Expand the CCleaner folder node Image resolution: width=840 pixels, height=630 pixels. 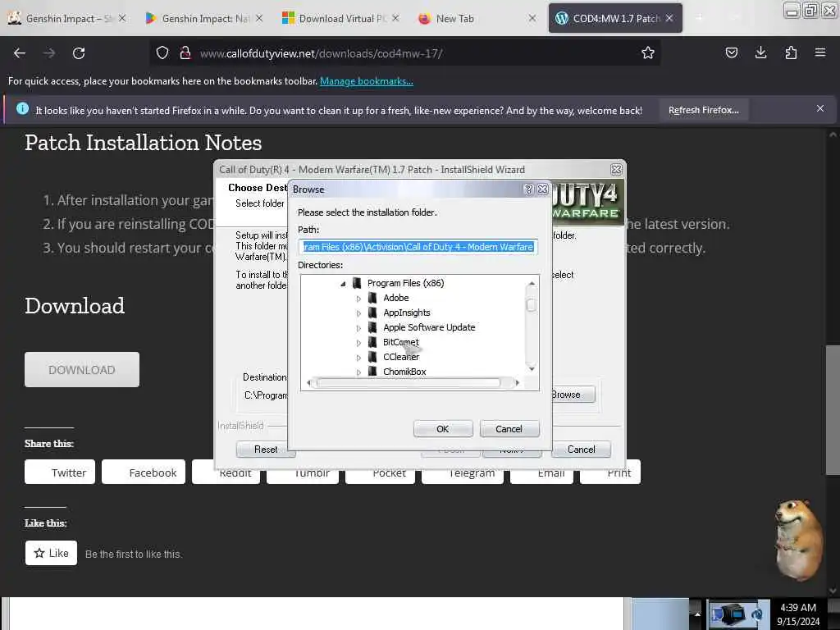(x=358, y=358)
